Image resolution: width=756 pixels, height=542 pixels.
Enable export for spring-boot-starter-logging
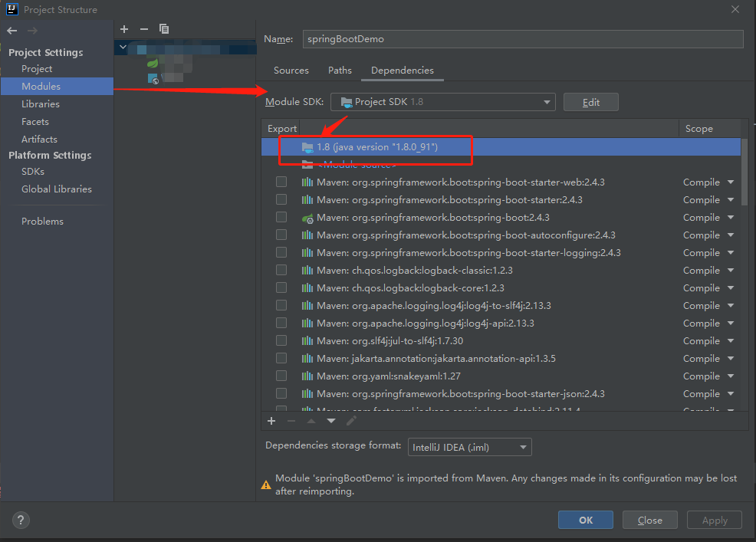click(x=281, y=252)
